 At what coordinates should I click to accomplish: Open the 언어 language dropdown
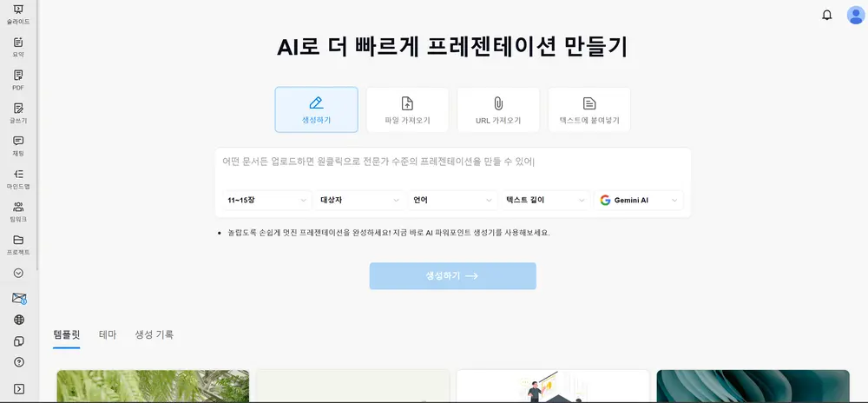point(453,201)
